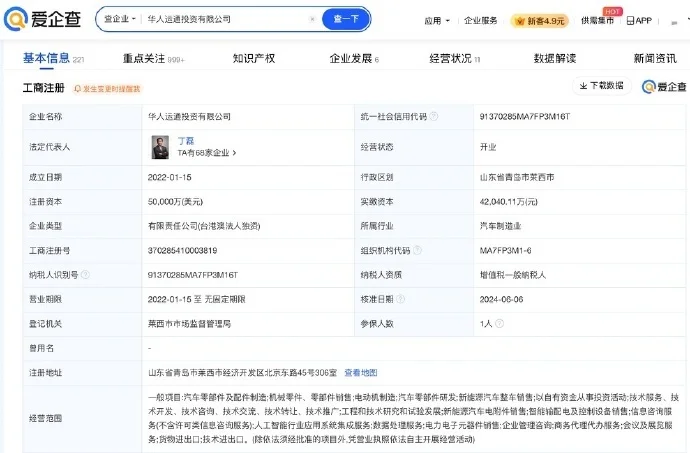
Task: Select the 莱西市市场监督管理局 value
Action: coord(189,324)
